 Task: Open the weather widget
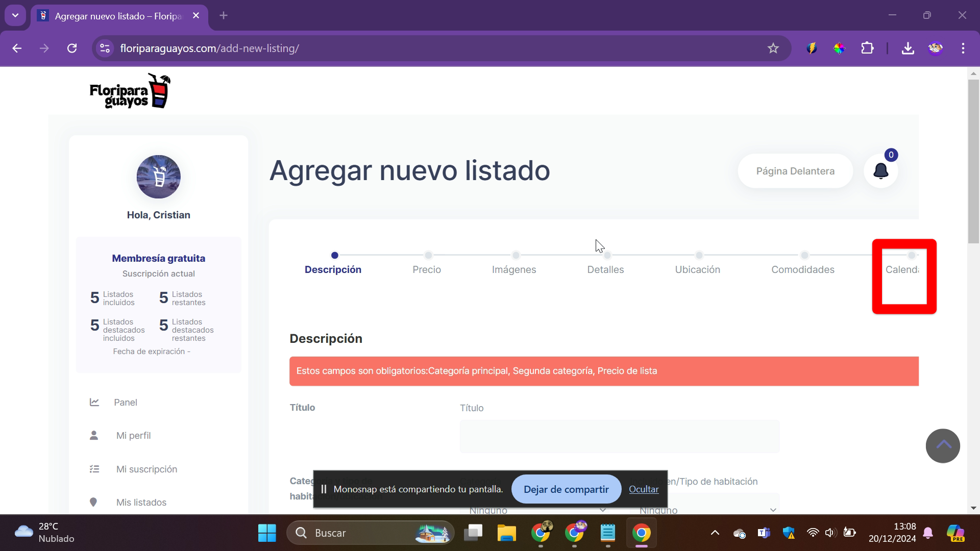pyautogui.click(x=45, y=533)
